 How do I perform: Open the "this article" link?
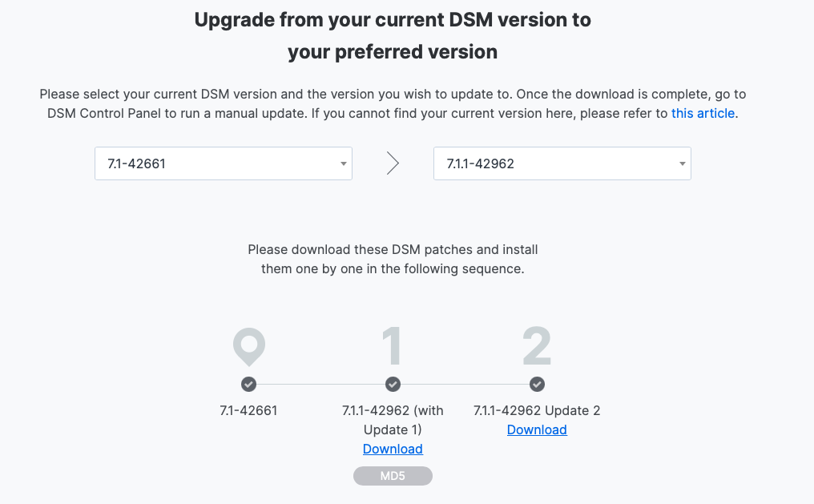(703, 113)
